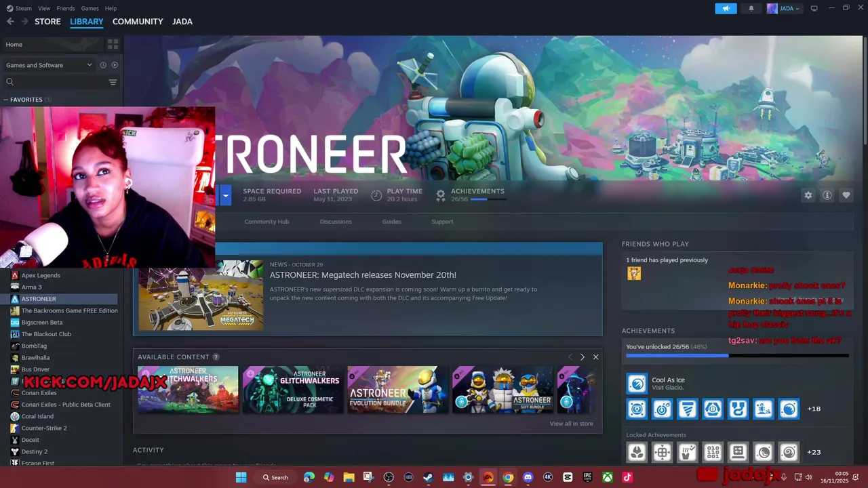This screenshot has width=868, height=488.
Task: Click the +23 more locked achievements
Action: [814, 452]
